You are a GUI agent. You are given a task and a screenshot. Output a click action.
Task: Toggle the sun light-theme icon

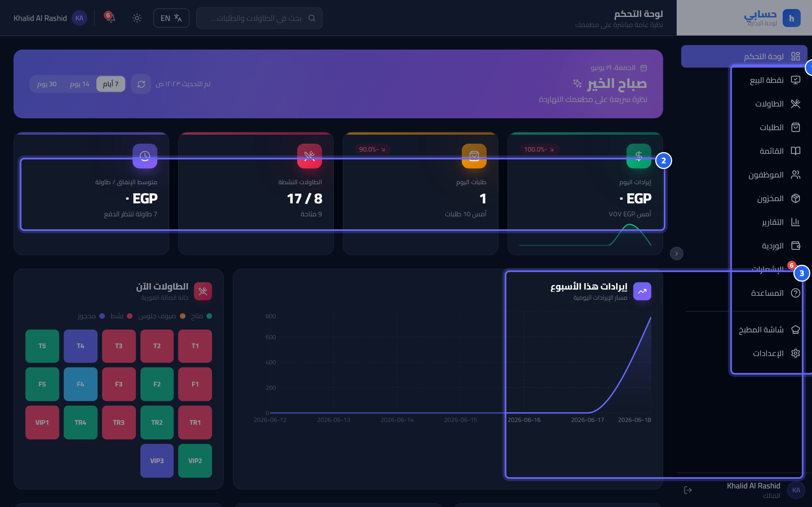137,18
